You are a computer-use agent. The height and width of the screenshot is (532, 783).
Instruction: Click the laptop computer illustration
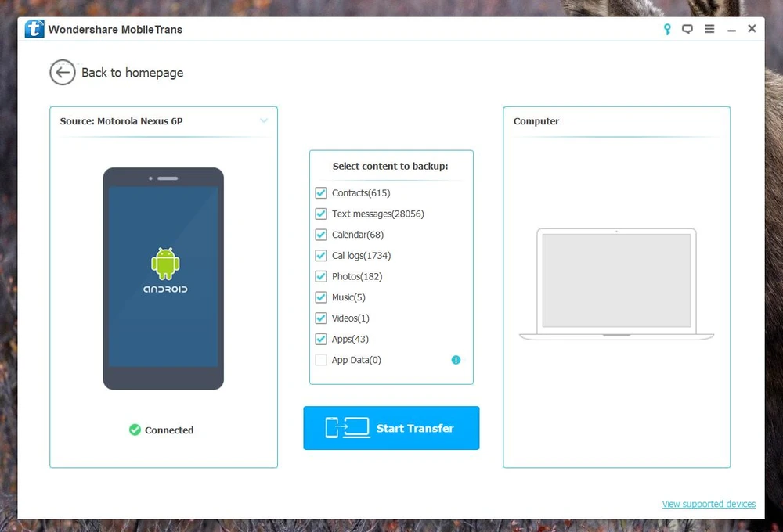pyautogui.click(x=616, y=285)
